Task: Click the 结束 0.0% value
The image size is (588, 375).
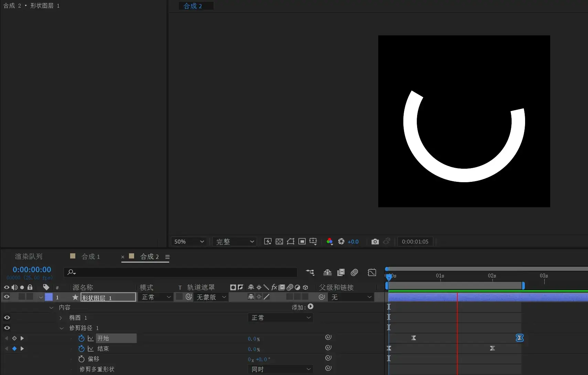Action: tap(254, 349)
